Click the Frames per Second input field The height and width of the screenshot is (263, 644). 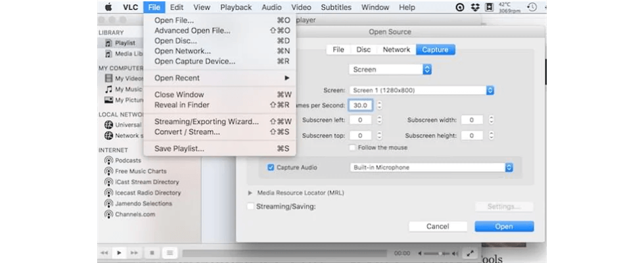coord(361,105)
